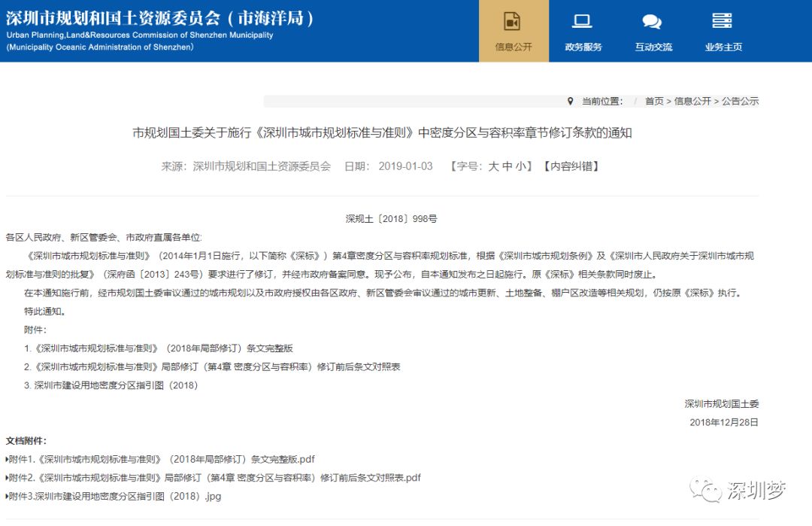Open 附件3 密度分区指引图 JPG
Viewport: 812px width, 526px height.
(x=113, y=497)
